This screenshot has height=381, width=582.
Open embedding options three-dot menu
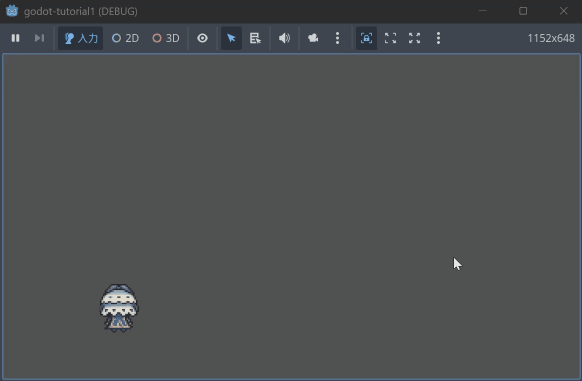(438, 38)
